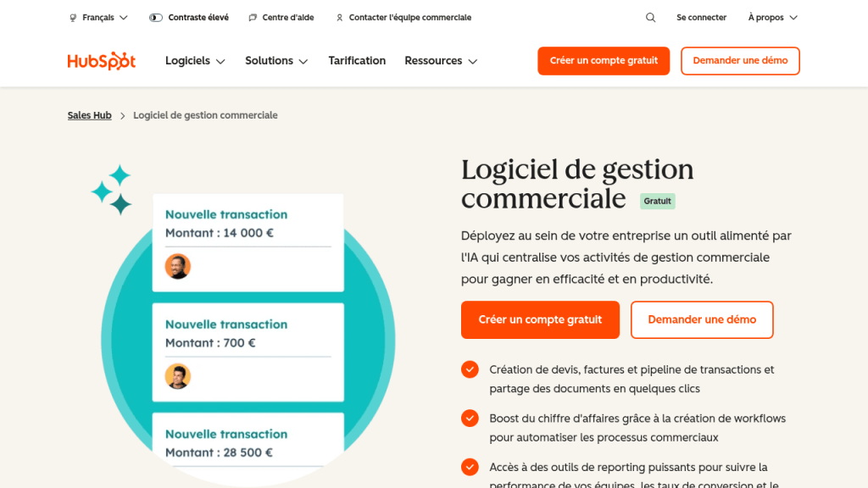
Task: Click the orange checkmark beside the devis feature
Action: (470, 369)
